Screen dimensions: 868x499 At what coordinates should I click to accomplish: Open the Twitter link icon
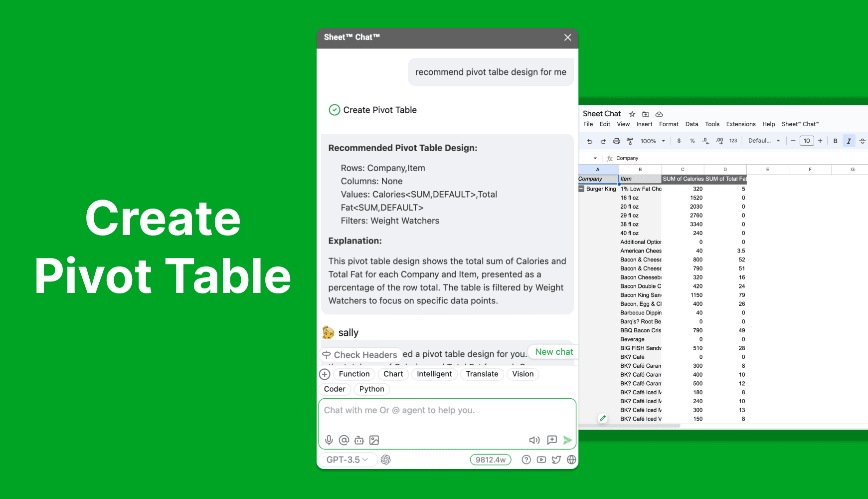point(556,460)
